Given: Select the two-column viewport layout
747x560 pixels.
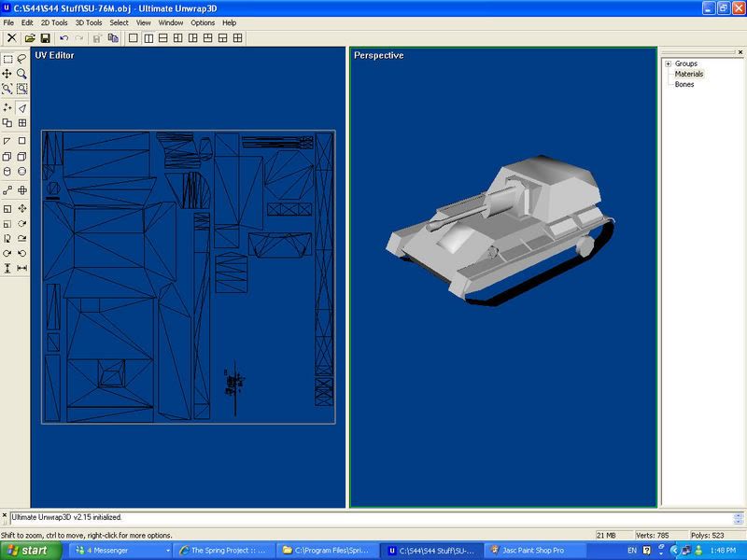Looking at the screenshot, I should 148,38.
